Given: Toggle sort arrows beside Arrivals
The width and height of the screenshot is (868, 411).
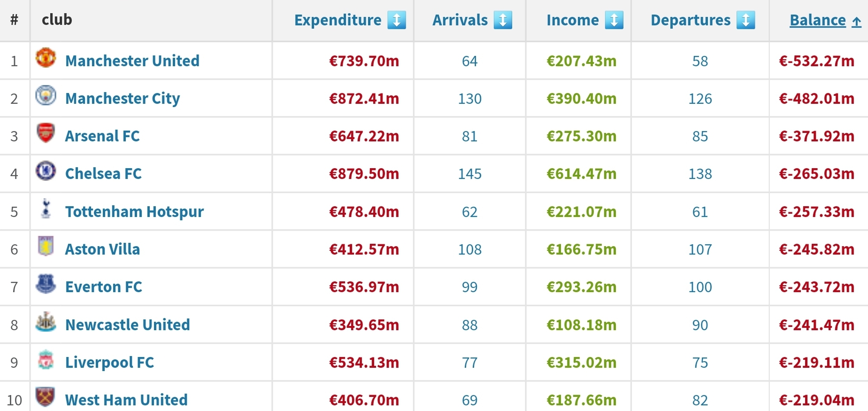Looking at the screenshot, I should click(x=503, y=20).
